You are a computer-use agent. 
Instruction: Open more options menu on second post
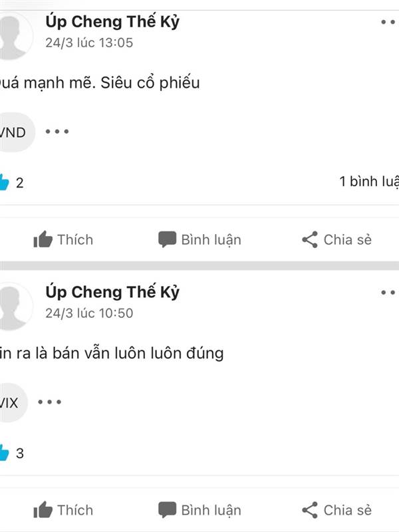click(388, 292)
